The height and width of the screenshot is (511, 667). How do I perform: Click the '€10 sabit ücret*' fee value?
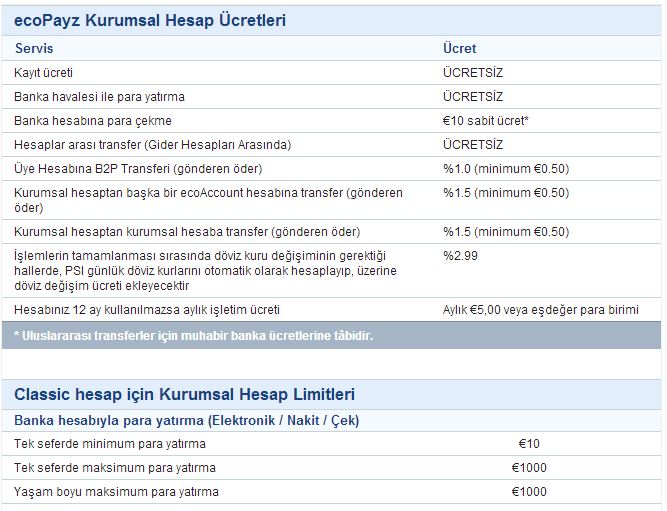click(x=485, y=121)
